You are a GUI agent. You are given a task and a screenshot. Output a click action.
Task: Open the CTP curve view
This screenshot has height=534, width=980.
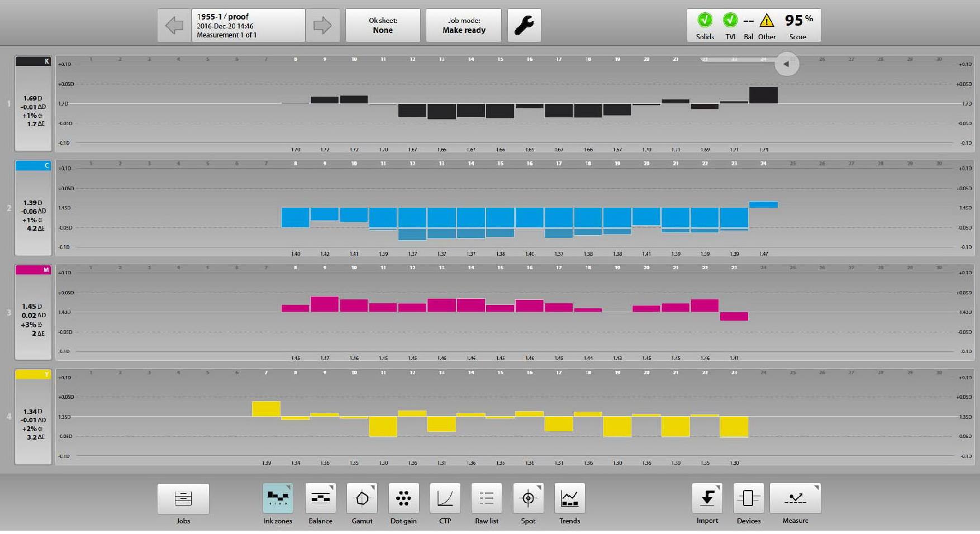click(x=445, y=499)
